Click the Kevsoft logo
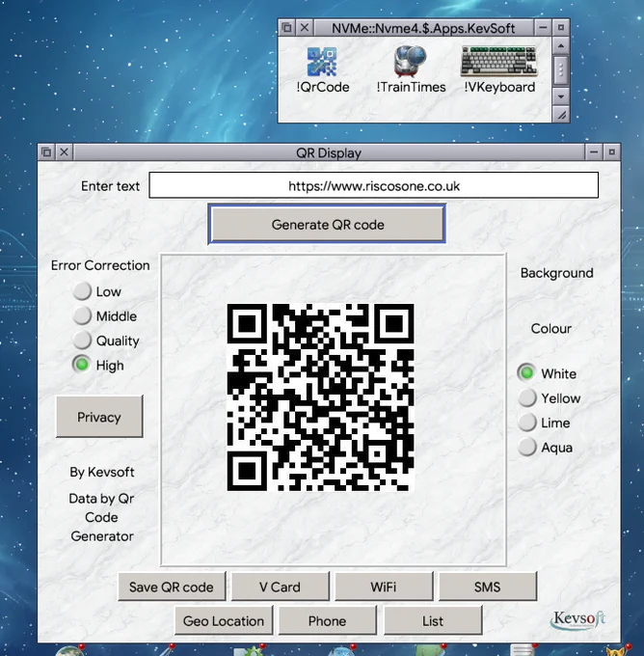 click(x=577, y=619)
